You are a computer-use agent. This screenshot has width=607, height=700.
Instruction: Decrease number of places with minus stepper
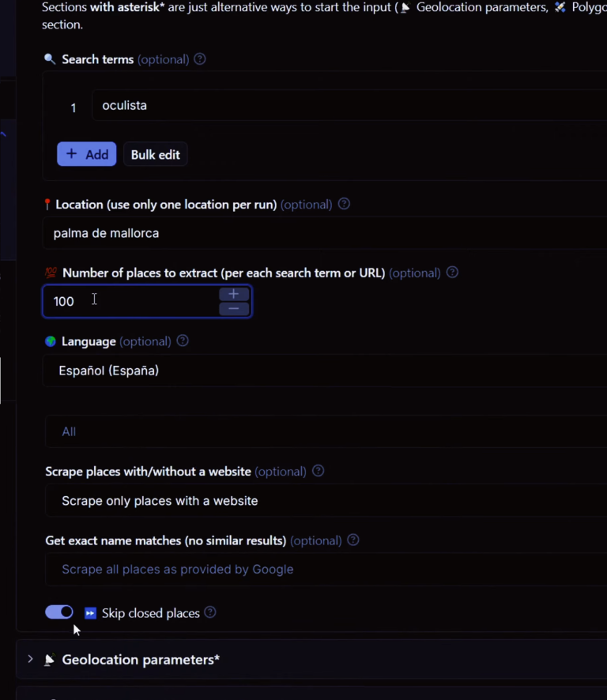coord(234,309)
